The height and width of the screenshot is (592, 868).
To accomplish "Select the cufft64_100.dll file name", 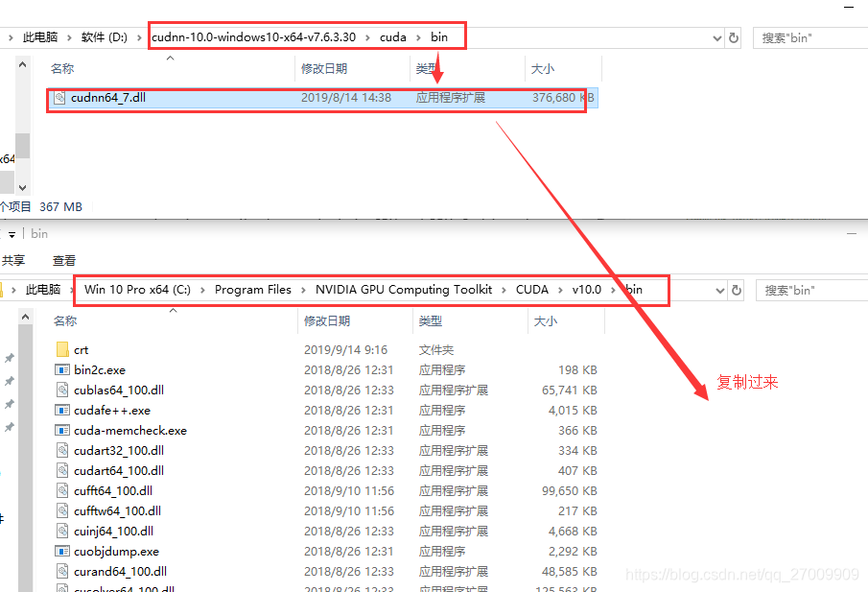I will click(113, 490).
